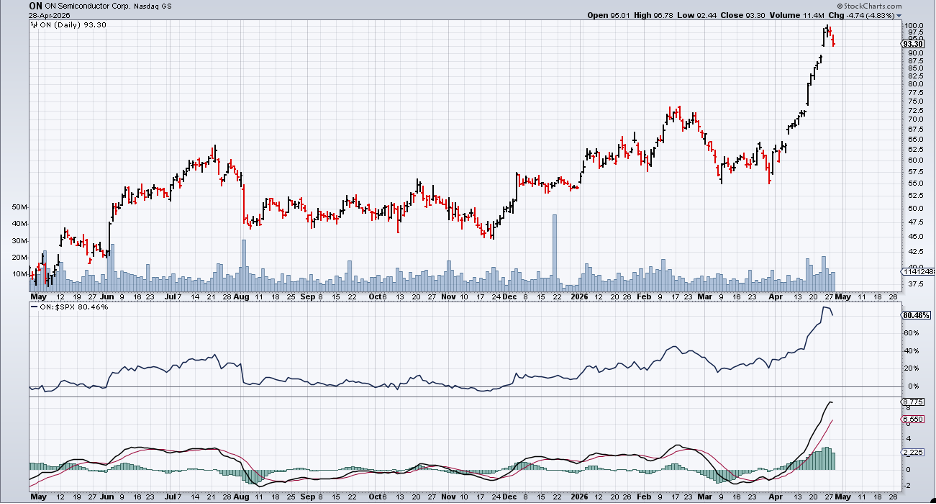Click the Low 92.44 value

pyautogui.click(x=699, y=16)
